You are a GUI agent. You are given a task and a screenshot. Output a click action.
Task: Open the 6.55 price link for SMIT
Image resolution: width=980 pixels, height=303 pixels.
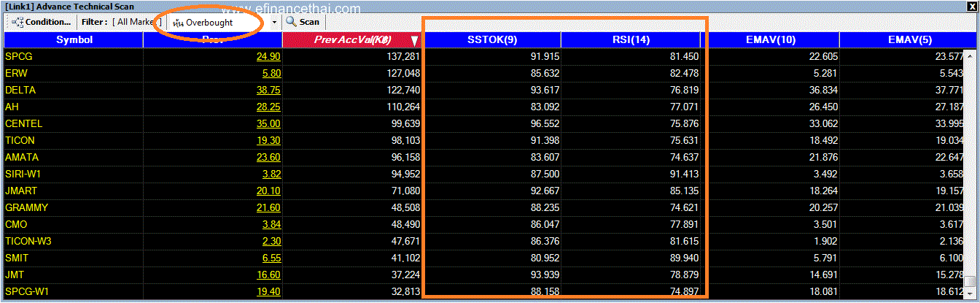(271, 258)
